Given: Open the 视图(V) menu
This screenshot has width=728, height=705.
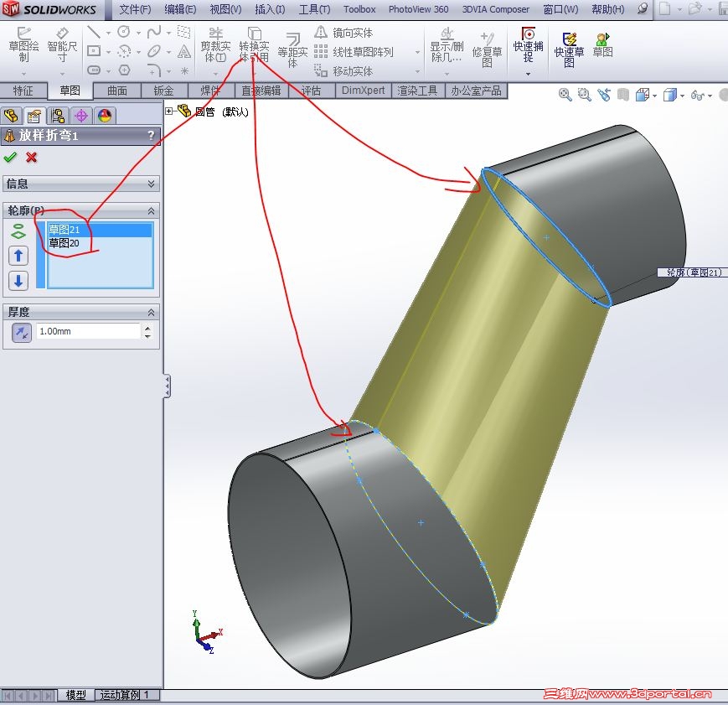Looking at the screenshot, I should coord(225,9).
